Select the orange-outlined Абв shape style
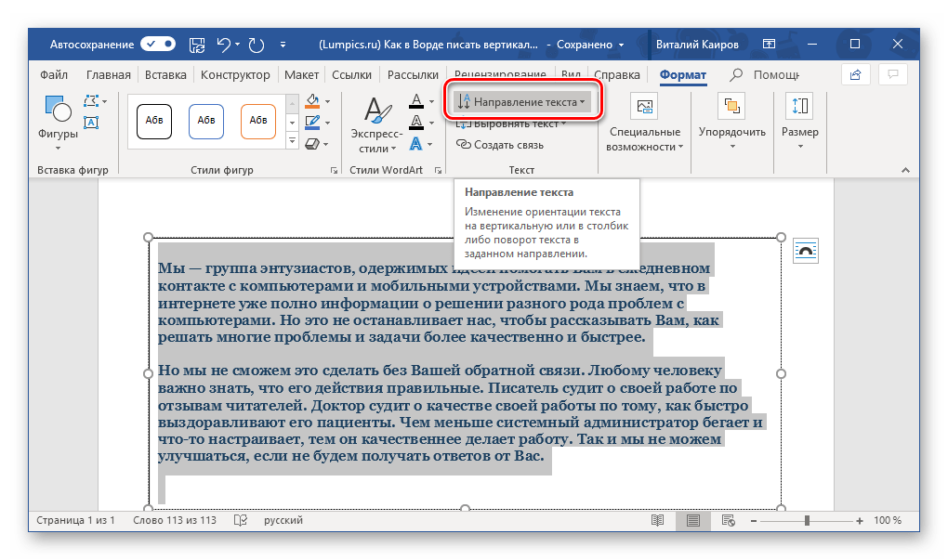 257,121
